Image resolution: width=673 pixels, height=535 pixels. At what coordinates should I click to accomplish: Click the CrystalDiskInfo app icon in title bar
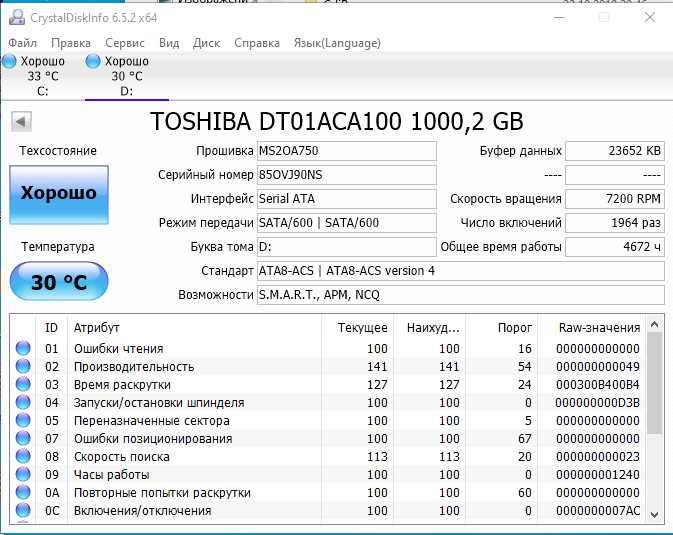click(x=17, y=18)
